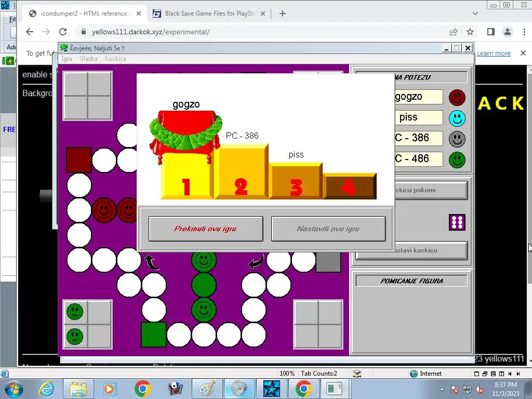Go forward in Chrome
The image size is (532, 399).
point(46,32)
